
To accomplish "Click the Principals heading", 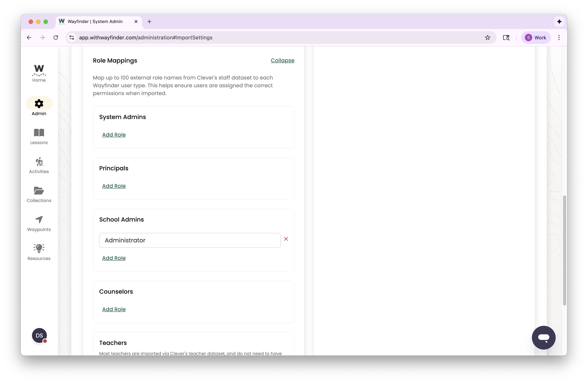I will pyautogui.click(x=114, y=168).
